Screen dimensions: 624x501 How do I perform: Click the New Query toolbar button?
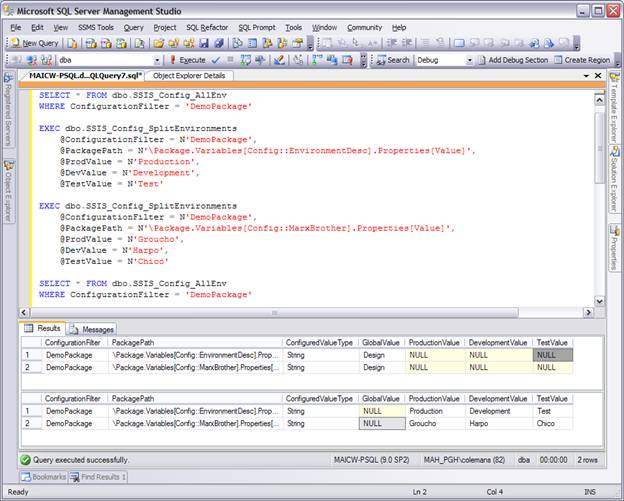pyautogui.click(x=34, y=43)
